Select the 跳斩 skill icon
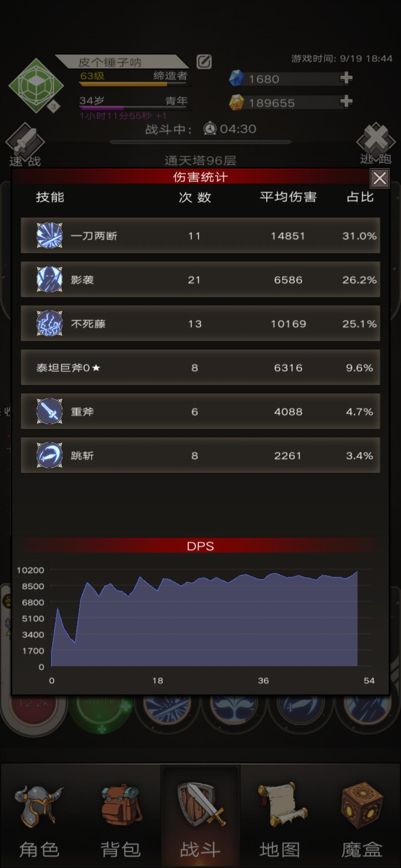 click(x=49, y=455)
